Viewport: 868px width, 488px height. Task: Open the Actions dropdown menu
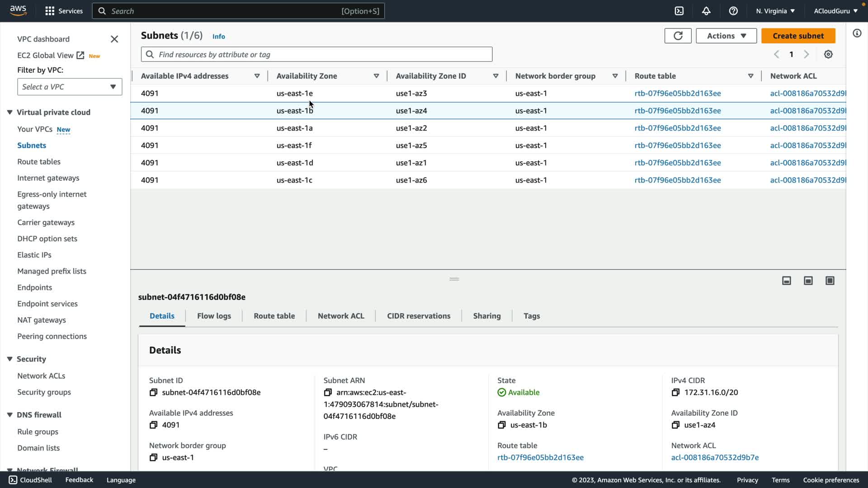[726, 36]
